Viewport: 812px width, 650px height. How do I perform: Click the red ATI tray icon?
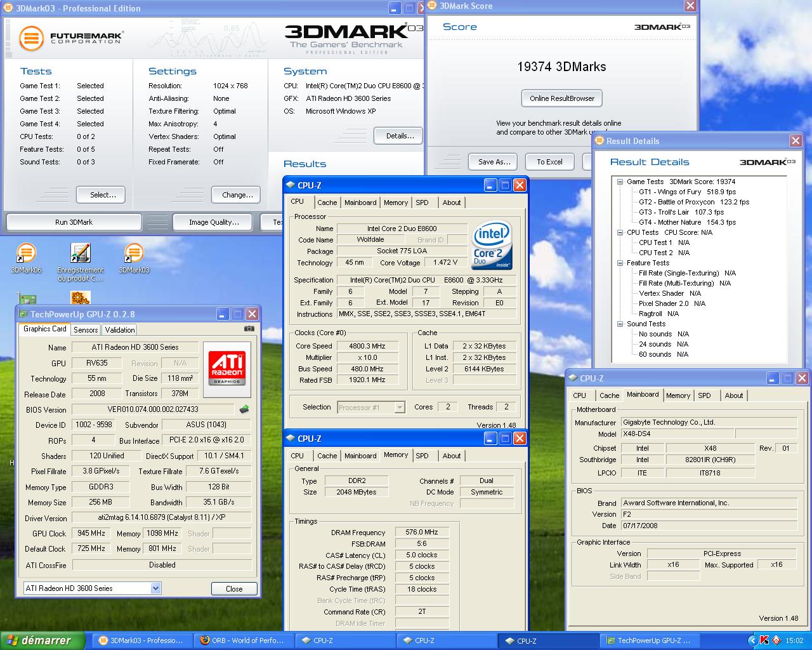click(776, 640)
